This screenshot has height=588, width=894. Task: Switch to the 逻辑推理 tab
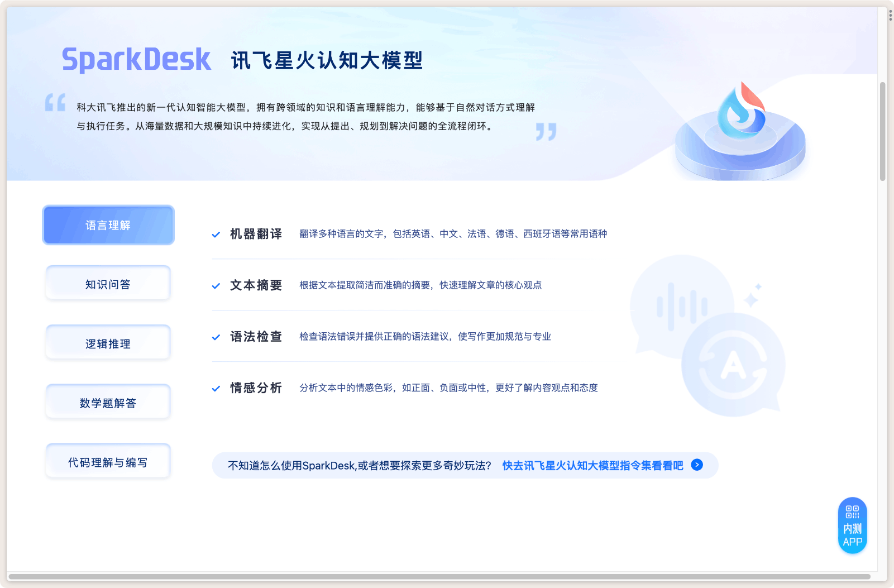(x=108, y=342)
